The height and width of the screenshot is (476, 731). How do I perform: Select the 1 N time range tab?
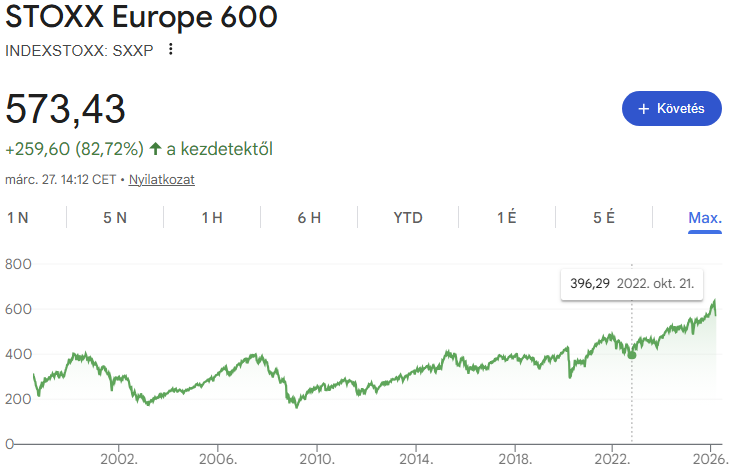coord(18,218)
